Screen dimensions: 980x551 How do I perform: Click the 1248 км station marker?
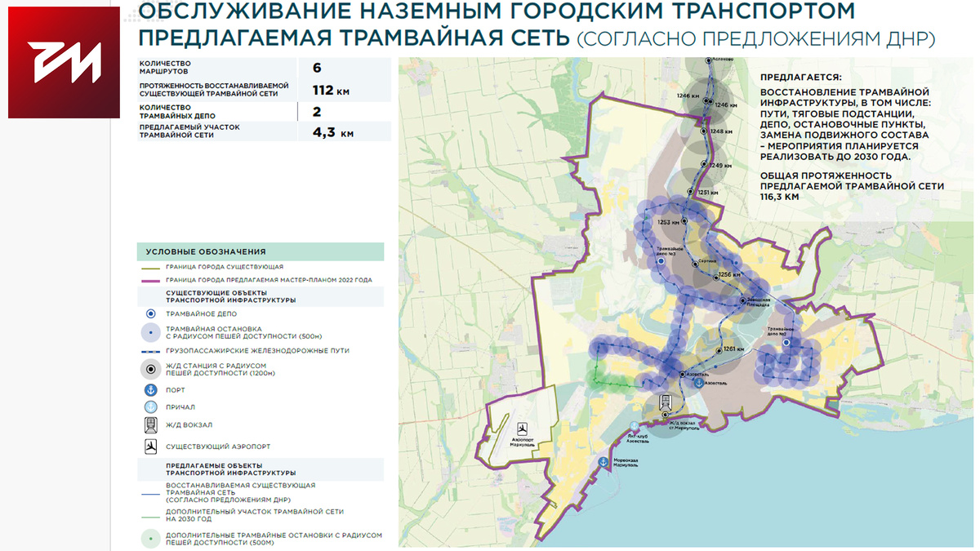pyautogui.click(x=703, y=131)
